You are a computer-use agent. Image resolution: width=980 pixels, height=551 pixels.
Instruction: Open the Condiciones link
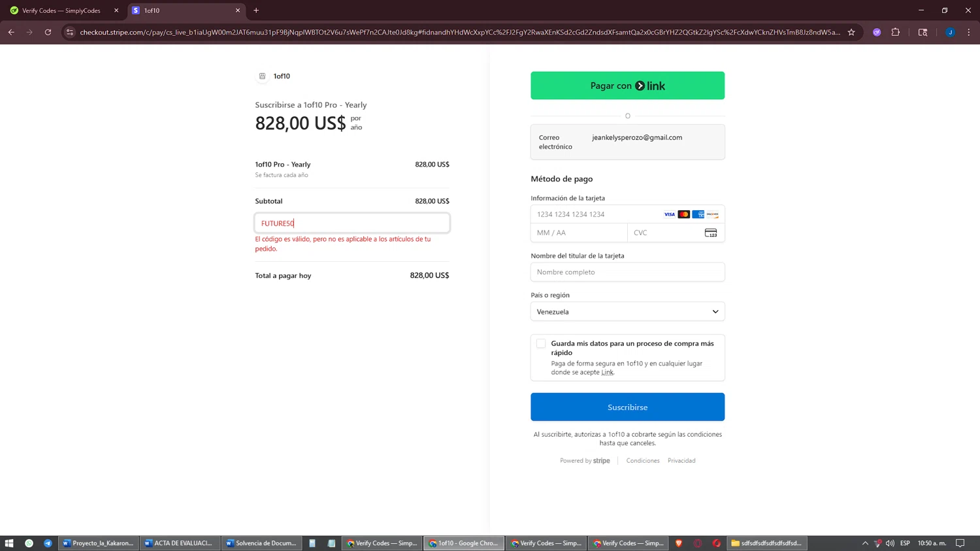pos(643,461)
